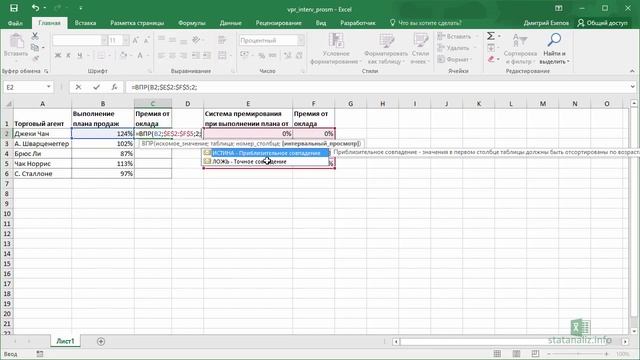This screenshot has height=360, width=640.
Task: Switch to Page Layout view icon
Action: (x=516, y=353)
